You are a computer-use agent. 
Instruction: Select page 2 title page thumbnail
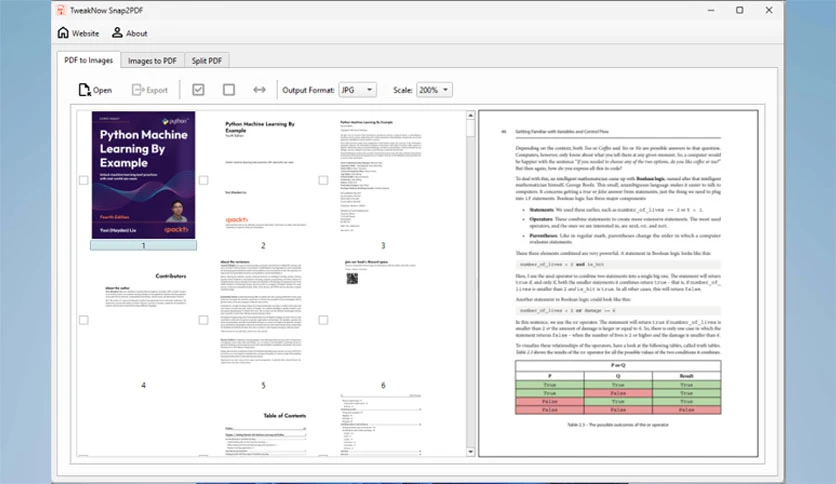coord(263,175)
